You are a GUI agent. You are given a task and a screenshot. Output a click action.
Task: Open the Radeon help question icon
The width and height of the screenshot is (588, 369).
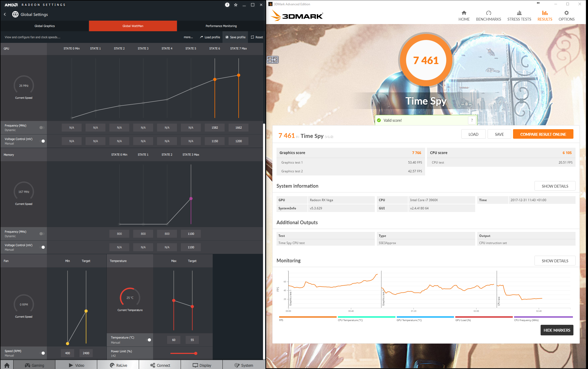pos(227,5)
